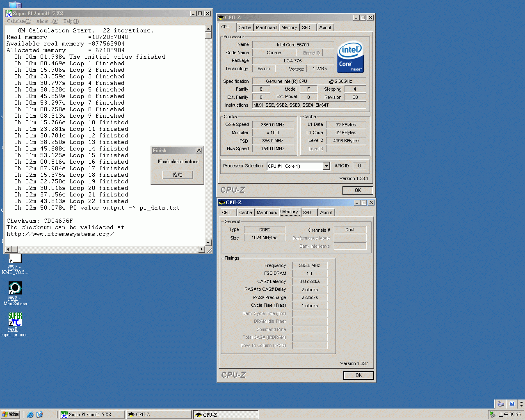
Task: Launch the super_pi_mod desktop shortcut
Action: 15,324
